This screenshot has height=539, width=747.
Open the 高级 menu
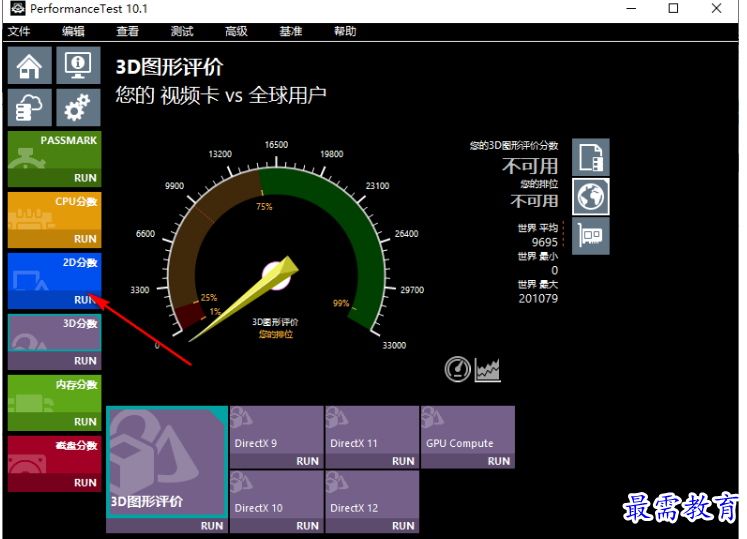[x=236, y=31]
